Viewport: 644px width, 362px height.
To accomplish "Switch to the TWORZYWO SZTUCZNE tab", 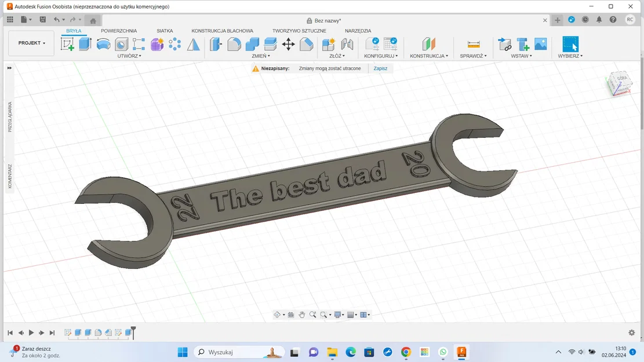I will point(299,31).
